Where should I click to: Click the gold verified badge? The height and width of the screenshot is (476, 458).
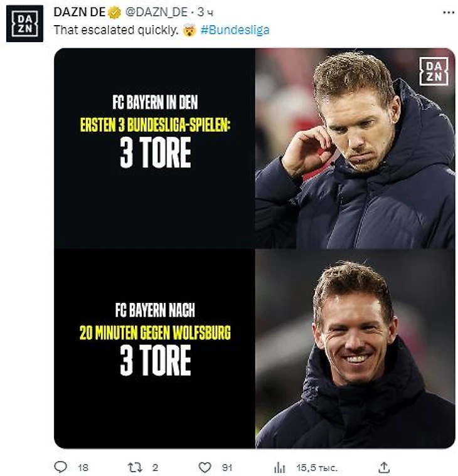pyautogui.click(x=113, y=11)
